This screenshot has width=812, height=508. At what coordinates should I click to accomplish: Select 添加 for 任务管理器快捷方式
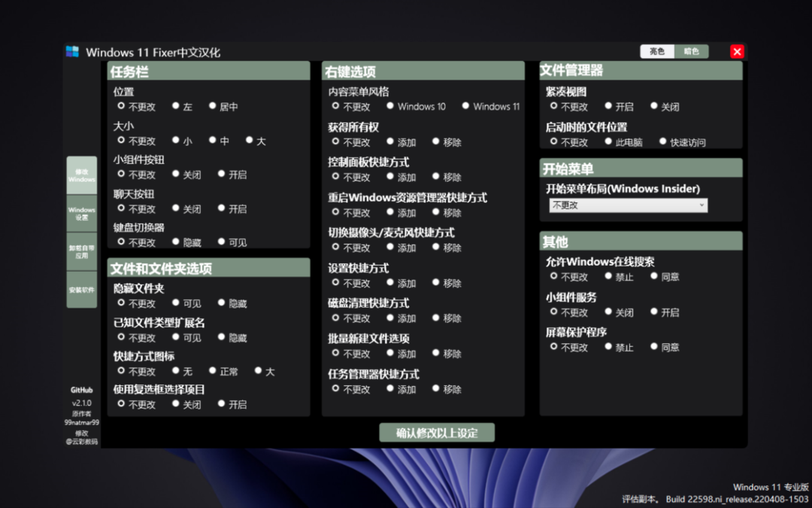coord(401,389)
